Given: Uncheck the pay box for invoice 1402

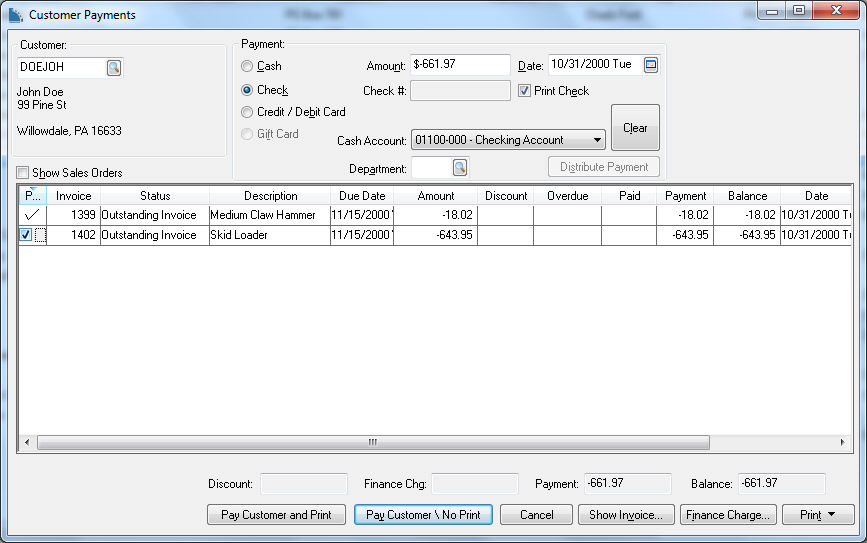Looking at the screenshot, I should coord(27,235).
